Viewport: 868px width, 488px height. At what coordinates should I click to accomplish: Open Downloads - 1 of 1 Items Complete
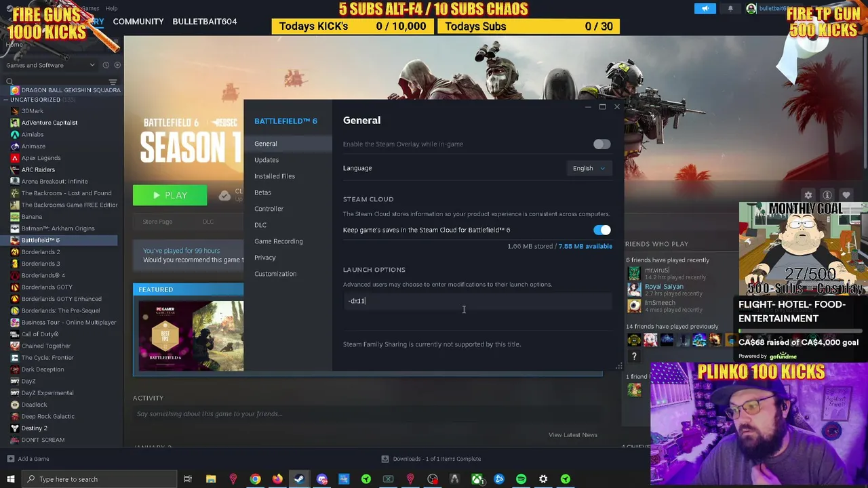pos(437,459)
